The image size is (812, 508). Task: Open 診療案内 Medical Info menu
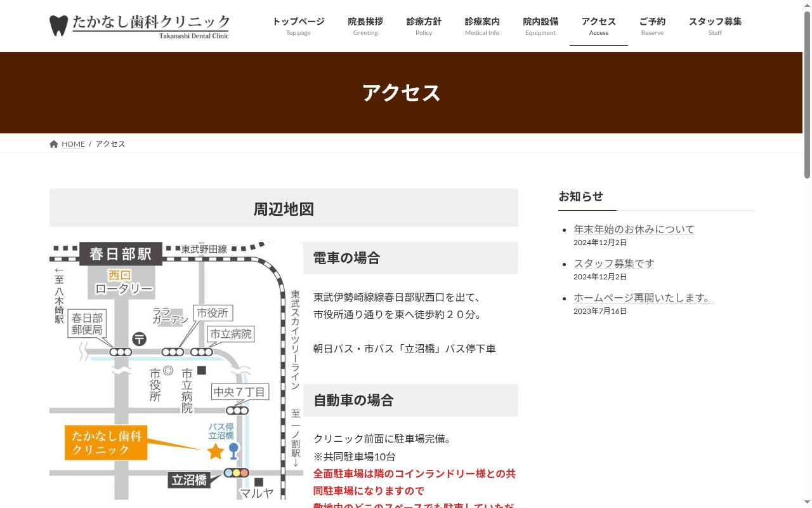tap(482, 26)
